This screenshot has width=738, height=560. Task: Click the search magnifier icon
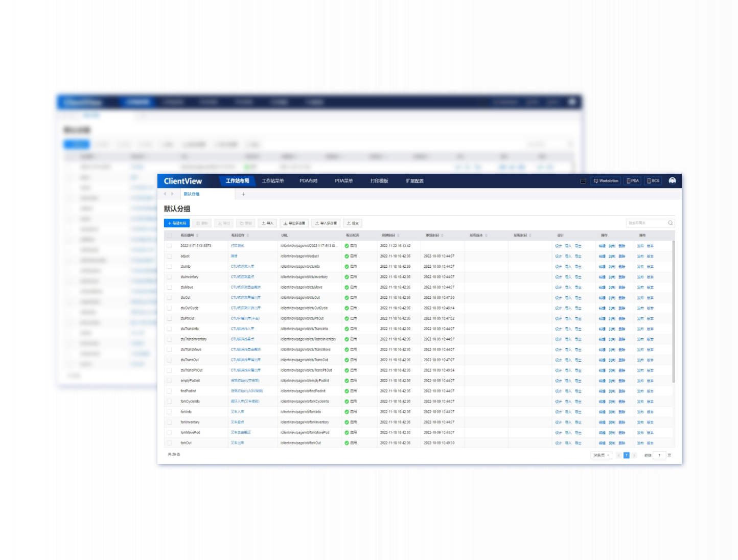670,223
